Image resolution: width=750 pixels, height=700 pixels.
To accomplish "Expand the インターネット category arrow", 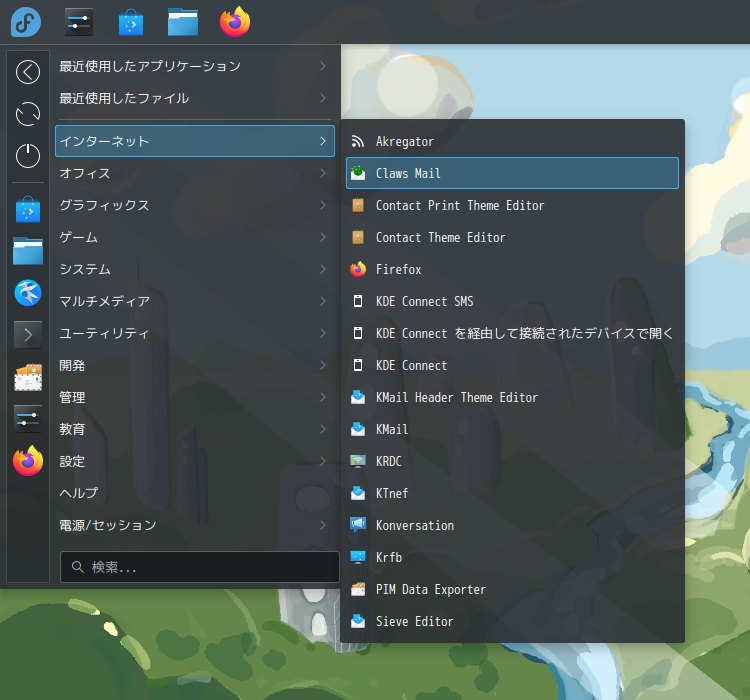I will 323,141.
